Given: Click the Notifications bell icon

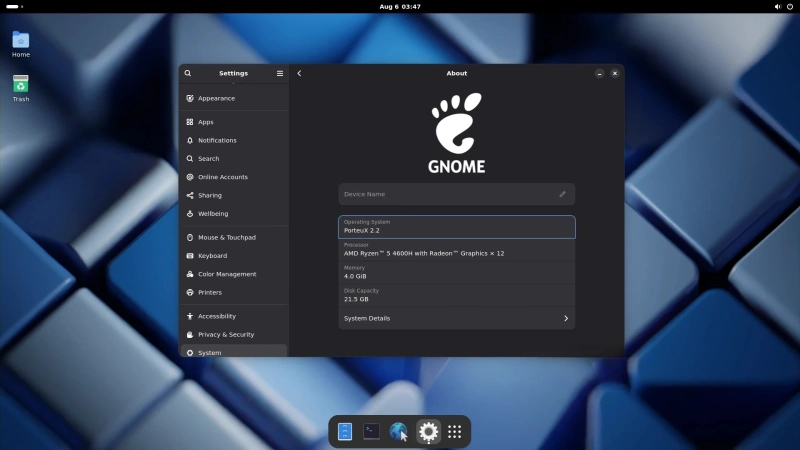Looking at the screenshot, I should click(190, 140).
